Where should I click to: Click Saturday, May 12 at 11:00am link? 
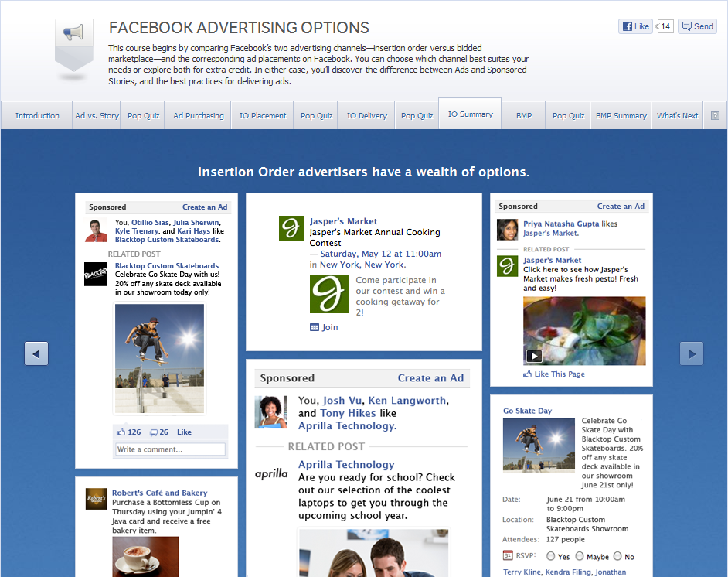(381, 254)
